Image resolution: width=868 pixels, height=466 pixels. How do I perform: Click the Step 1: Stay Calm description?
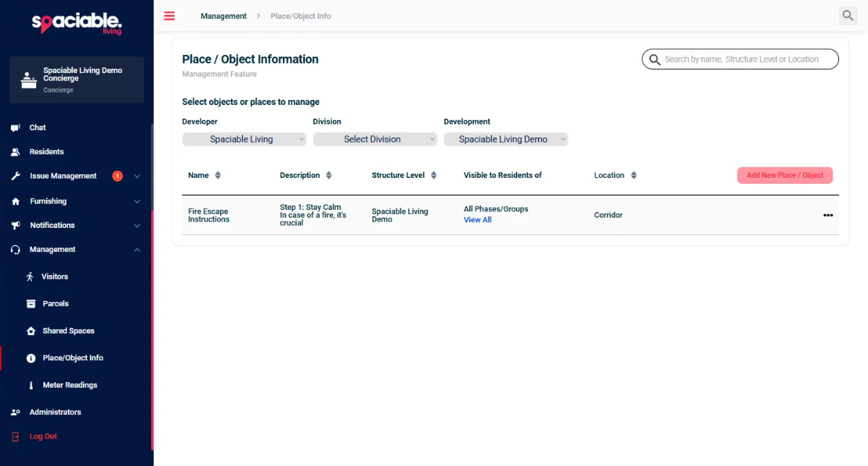[x=313, y=215]
